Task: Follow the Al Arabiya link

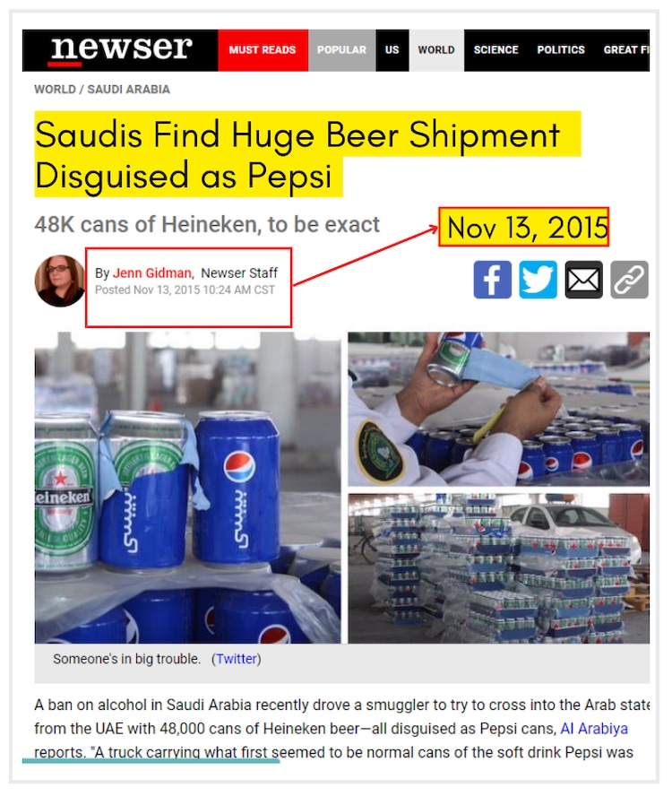Action: click(x=594, y=729)
